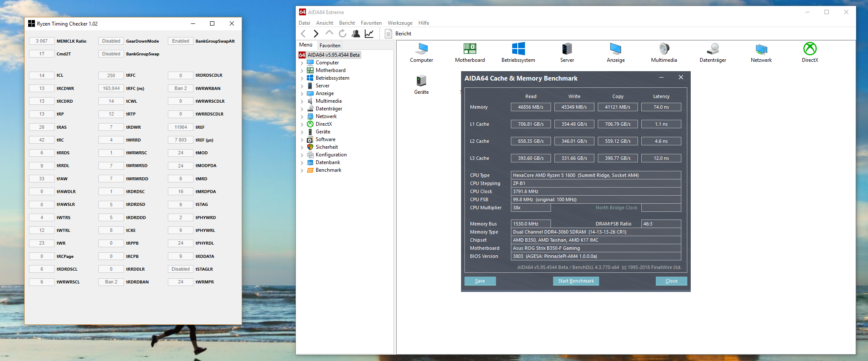This screenshot has width=868, height=361.
Task: Select Datenbank in the AIDA64 tree
Action: tap(328, 162)
